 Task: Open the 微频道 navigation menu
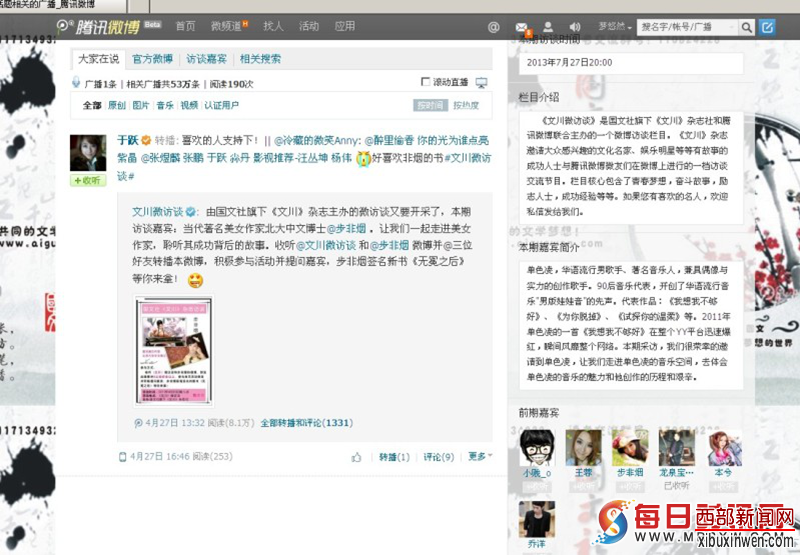pyautogui.click(x=229, y=26)
